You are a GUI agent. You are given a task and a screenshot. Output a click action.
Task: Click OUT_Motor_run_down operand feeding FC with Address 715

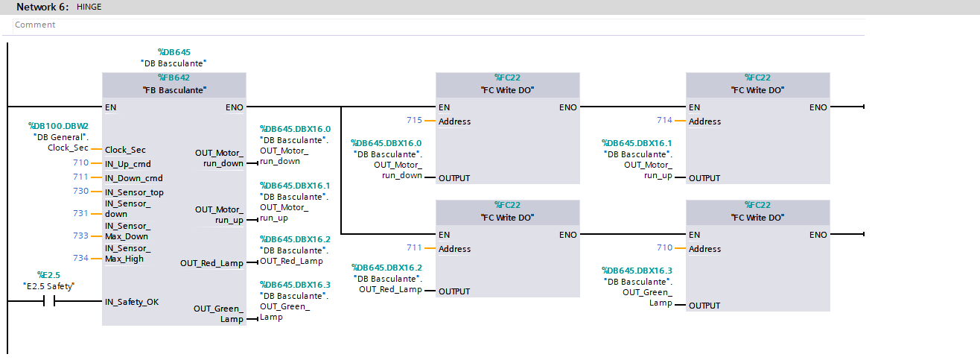[x=386, y=159]
